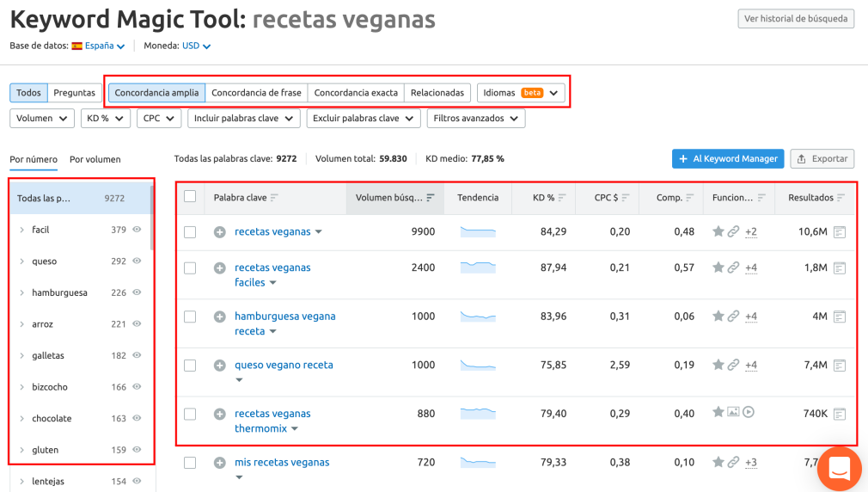Open the 'mis recetas veganas' keyword link
The image size is (868, 492).
click(282, 462)
